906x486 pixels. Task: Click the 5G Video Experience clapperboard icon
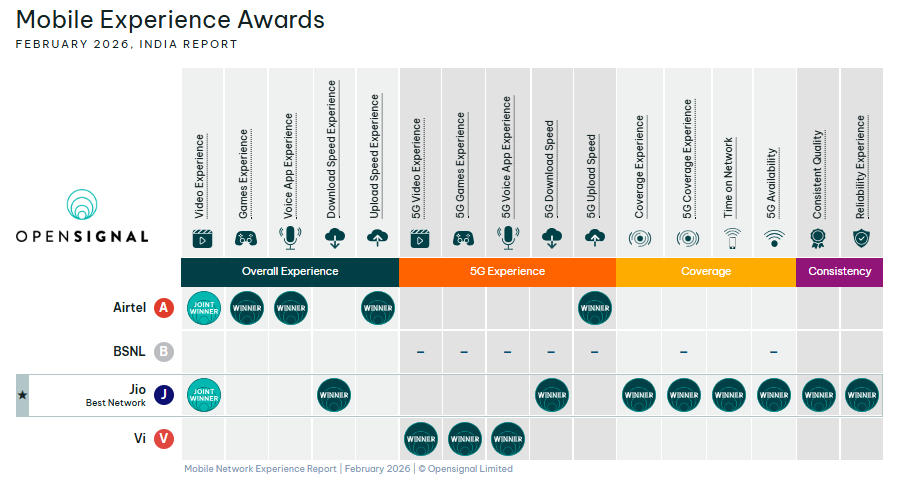pos(420,239)
